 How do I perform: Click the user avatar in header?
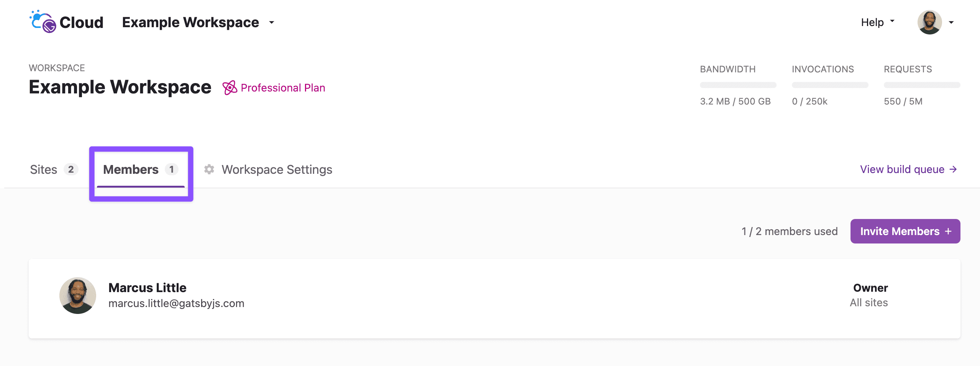tap(929, 22)
